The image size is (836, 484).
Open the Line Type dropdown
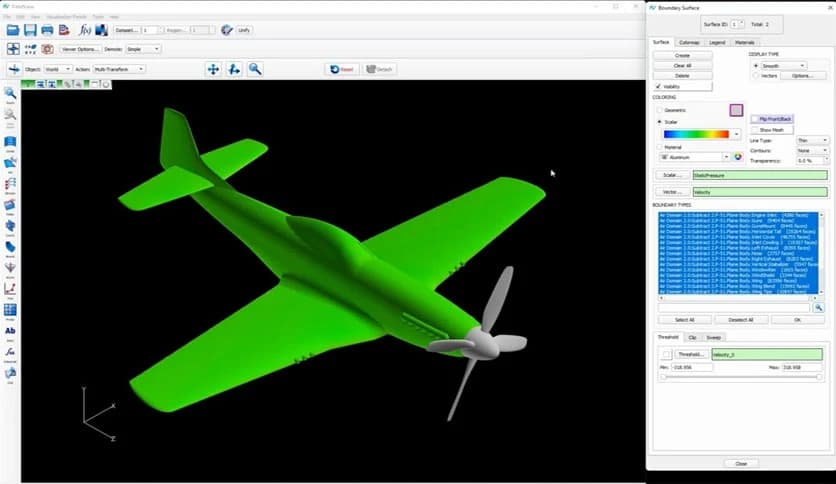tap(812, 140)
